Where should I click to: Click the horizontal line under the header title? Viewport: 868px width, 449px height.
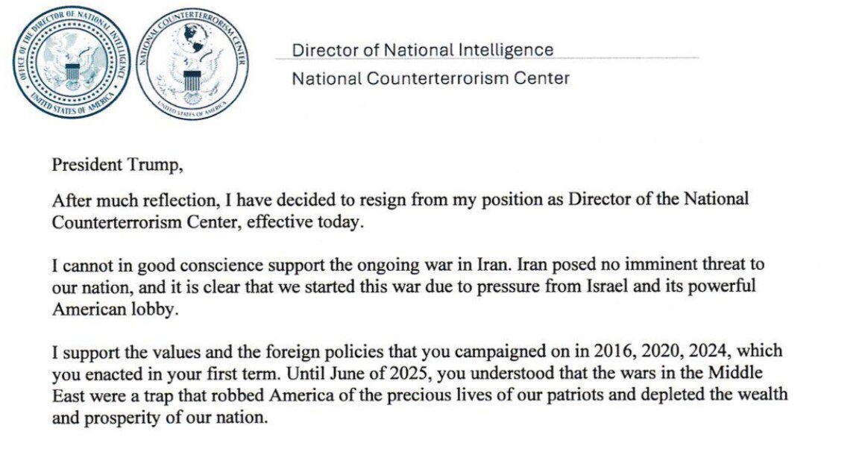click(x=487, y=59)
